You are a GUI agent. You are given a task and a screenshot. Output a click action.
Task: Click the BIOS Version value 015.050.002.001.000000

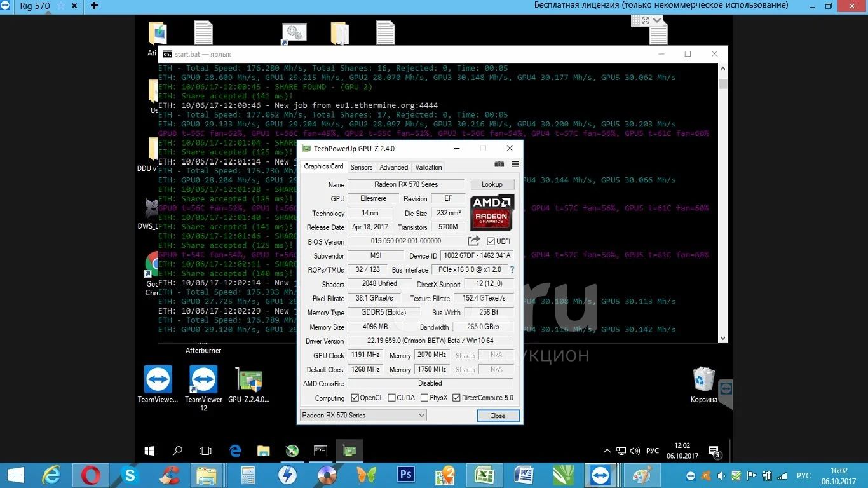click(x=406, y=241)
